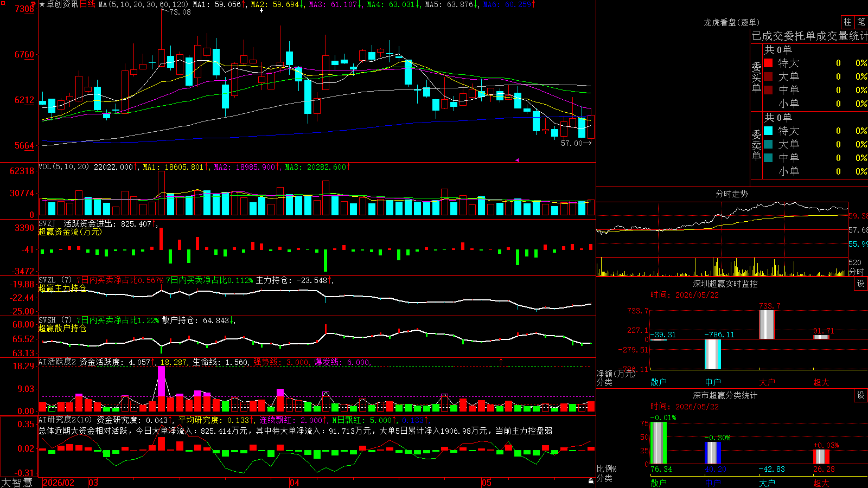Click the 大单净流入 summary text line
The image size is (868, 488).
[296, 431]
